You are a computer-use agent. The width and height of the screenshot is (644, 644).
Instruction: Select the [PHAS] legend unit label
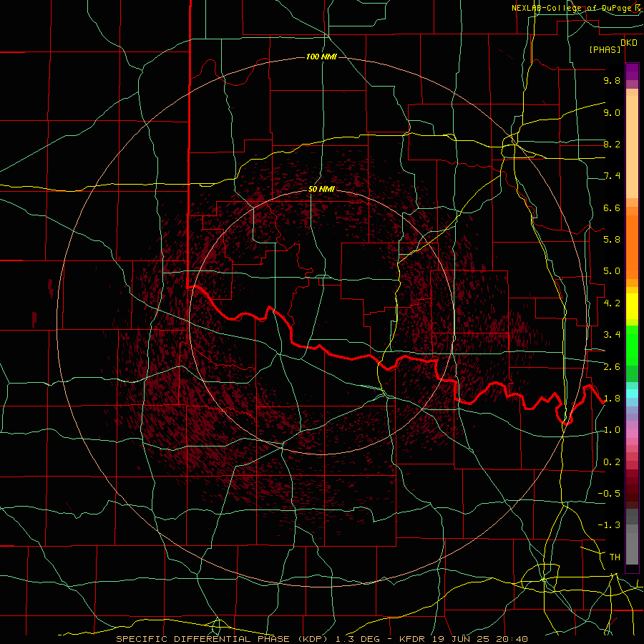tap(605, 49)
